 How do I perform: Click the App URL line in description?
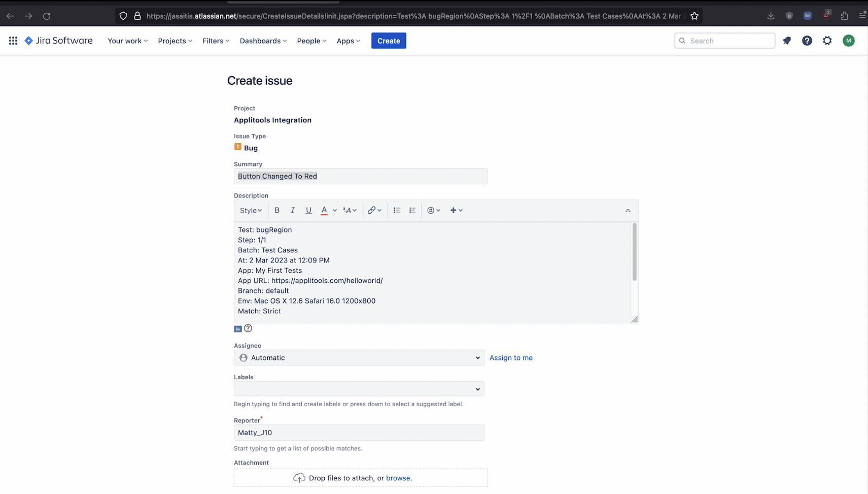[310, 280]
